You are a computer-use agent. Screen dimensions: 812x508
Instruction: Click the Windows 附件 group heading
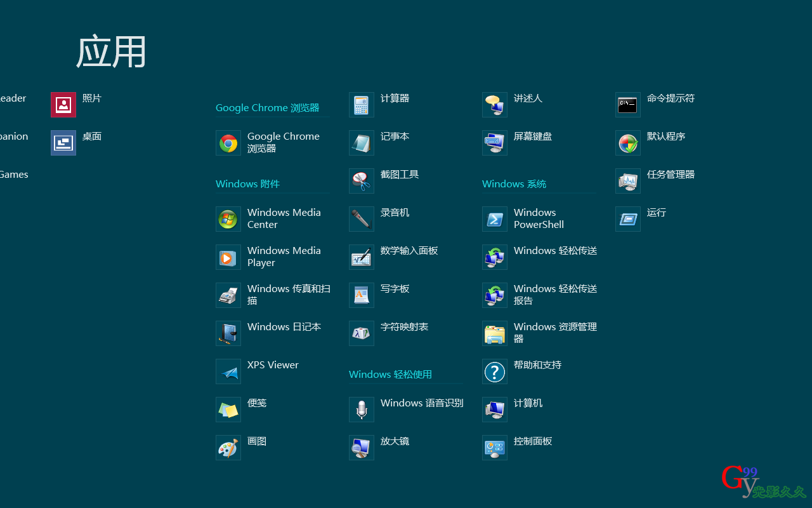247,184
